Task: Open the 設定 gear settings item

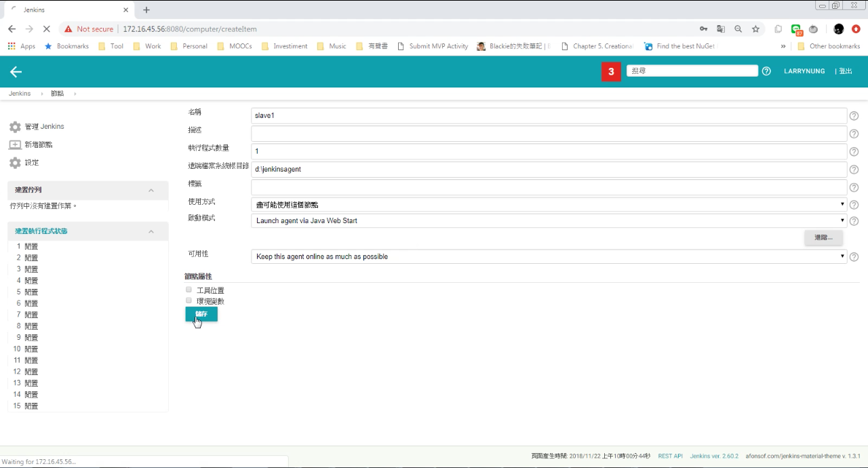Action: click(24, 163)
